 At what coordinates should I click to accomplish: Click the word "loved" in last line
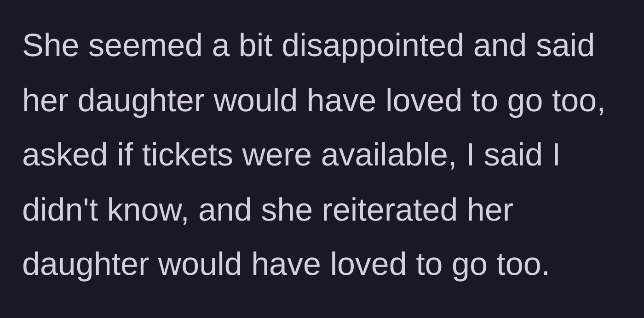pyautogui.click(x=368, y=264)
